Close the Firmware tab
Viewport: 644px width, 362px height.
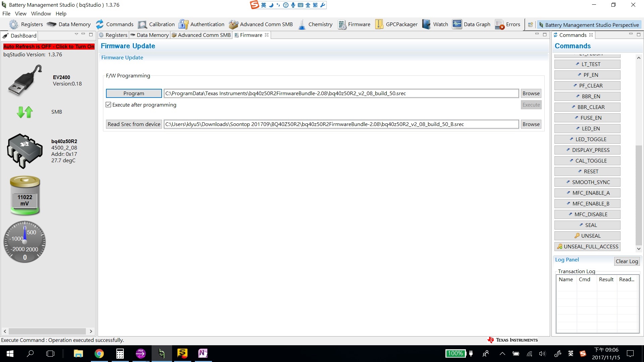[267, 35]
